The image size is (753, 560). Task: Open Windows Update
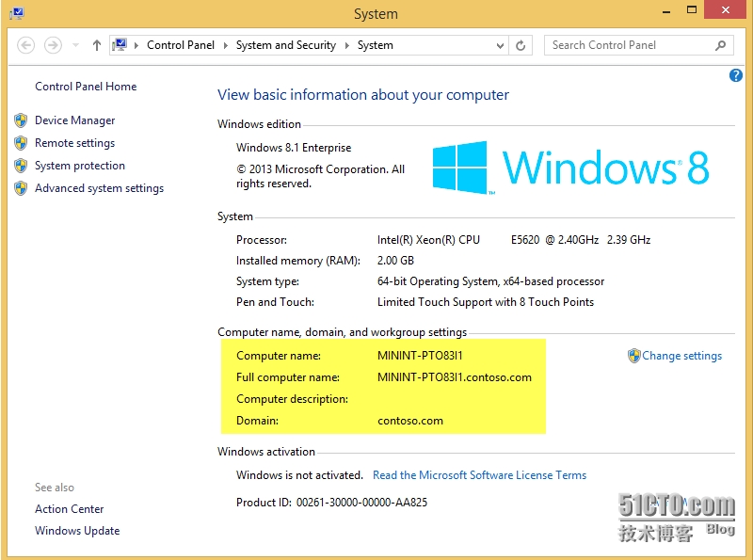pyautogui.click(x=77, y=530)
